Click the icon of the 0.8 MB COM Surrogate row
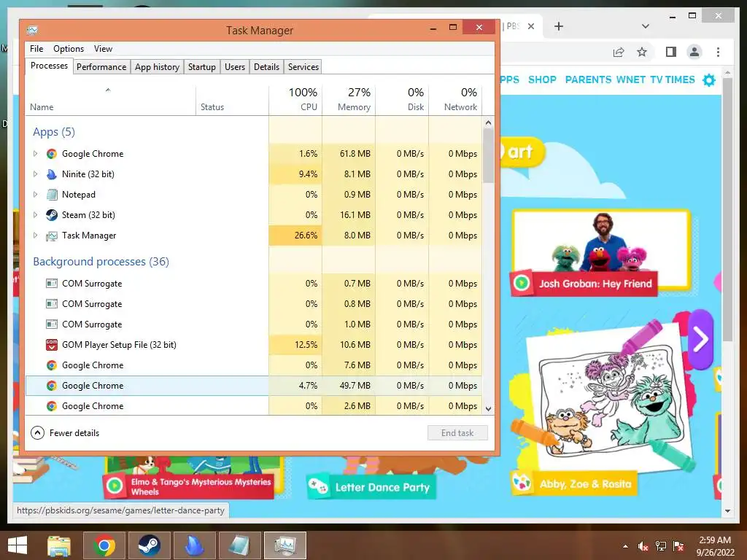The image size is (747, 560). [52, 304]
